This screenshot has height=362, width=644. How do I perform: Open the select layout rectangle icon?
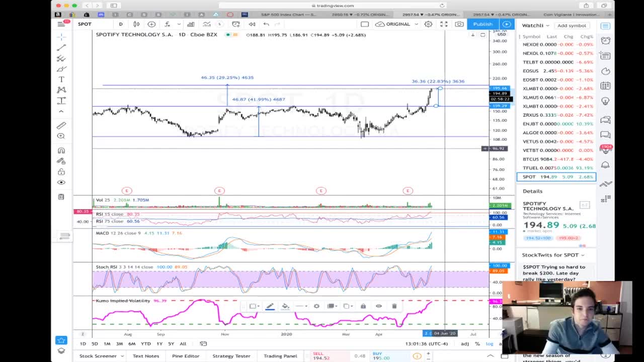tap(365, 24)
